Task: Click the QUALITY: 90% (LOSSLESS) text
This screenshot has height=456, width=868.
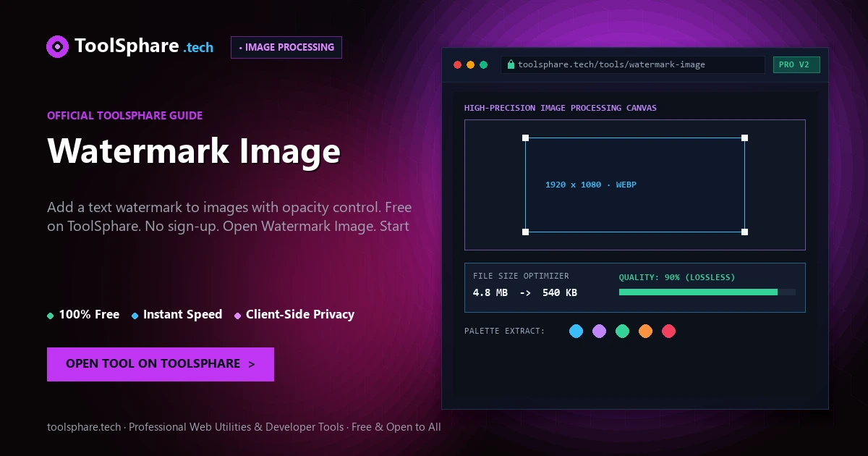Action: coord(677,277)
